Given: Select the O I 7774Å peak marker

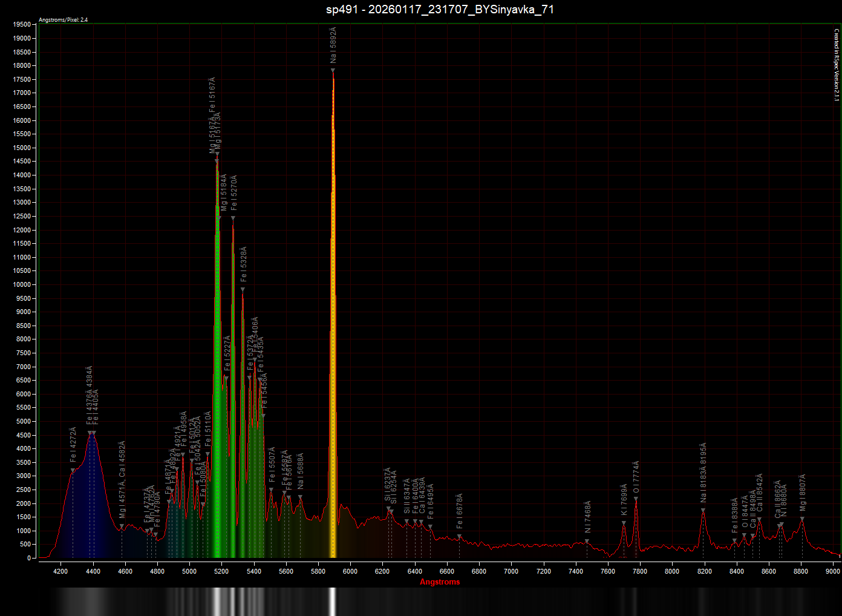Looking at the screenshot, I should 636,499.
